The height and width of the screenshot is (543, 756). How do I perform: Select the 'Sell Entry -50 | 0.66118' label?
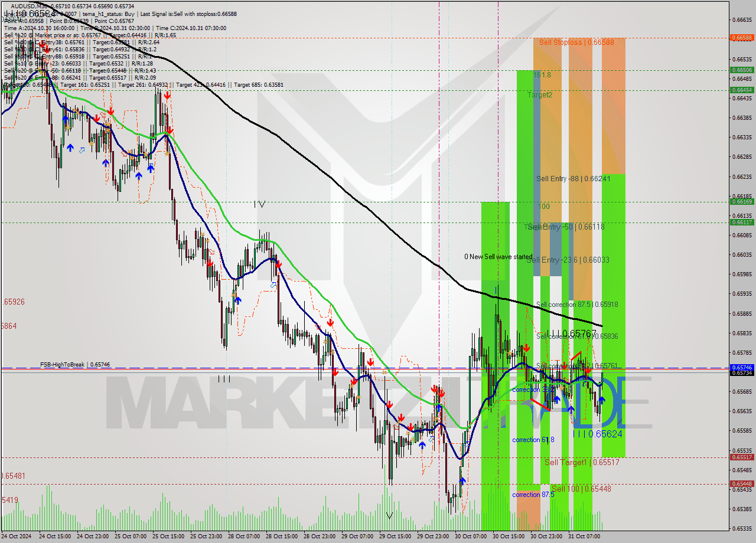point(566,227)
